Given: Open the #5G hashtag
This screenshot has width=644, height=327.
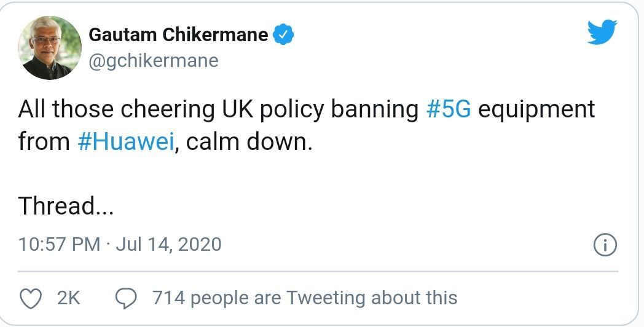Looking at the screenshot, I should click(x=448, y=110).
